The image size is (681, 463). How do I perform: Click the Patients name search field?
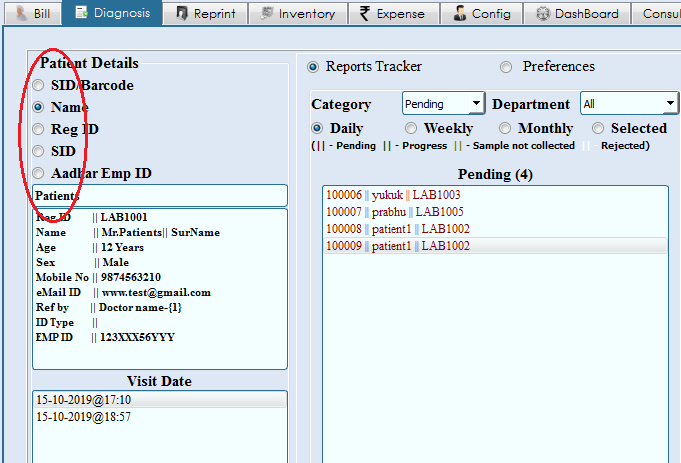click(x=160, y=196)
